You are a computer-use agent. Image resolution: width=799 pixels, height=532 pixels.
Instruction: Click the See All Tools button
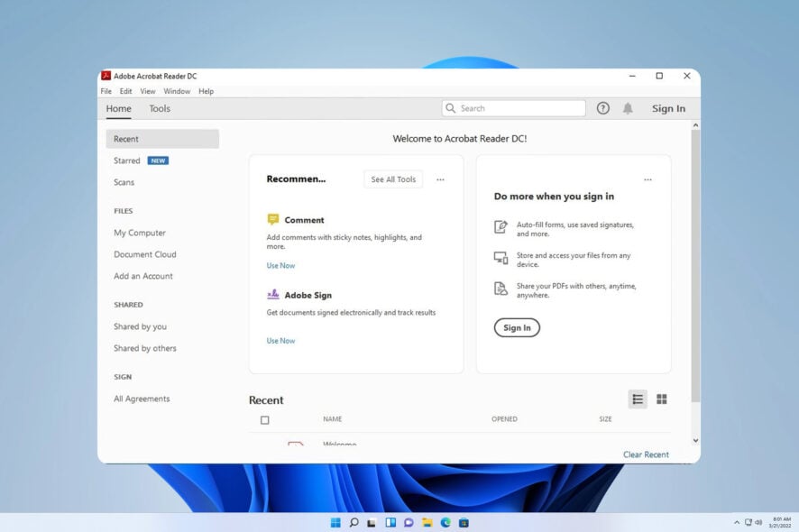[392, 179]
